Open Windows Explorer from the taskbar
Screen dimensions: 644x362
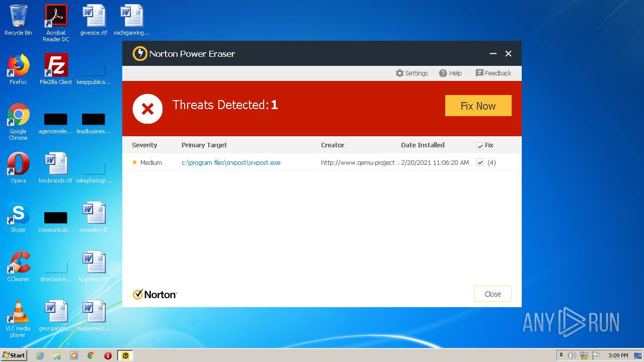(x=57, y=355)
